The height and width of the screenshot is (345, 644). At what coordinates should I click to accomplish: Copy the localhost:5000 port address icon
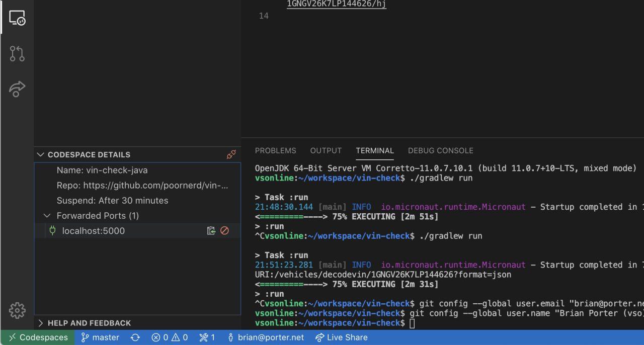pyautogui.click(x=211, y=231)
